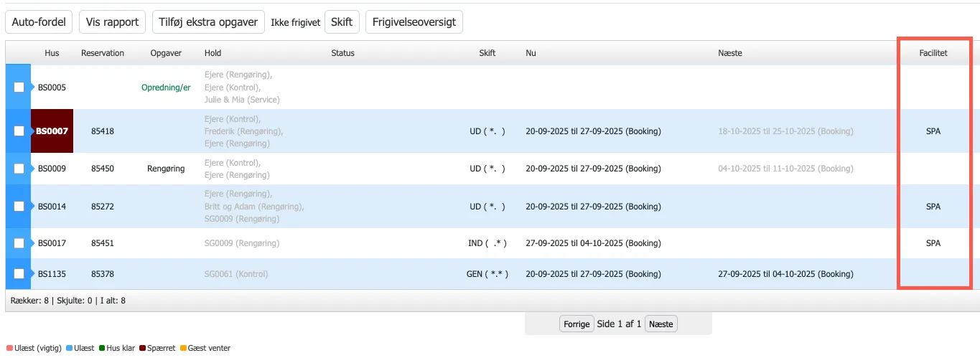Toggle checkbox next to BS0014
Viewport: 980px width, 358px height.
pos(19,207)
